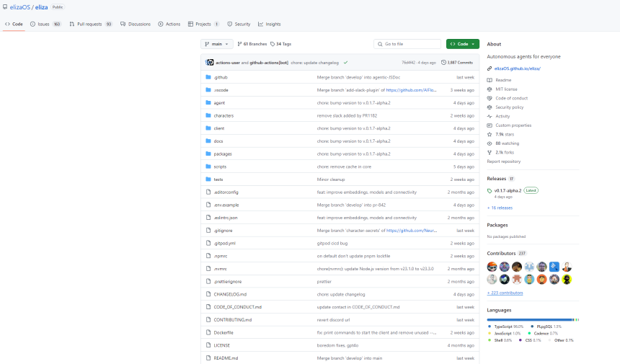
Task: Open the Code of conduct link
Action: click(511, 98)
